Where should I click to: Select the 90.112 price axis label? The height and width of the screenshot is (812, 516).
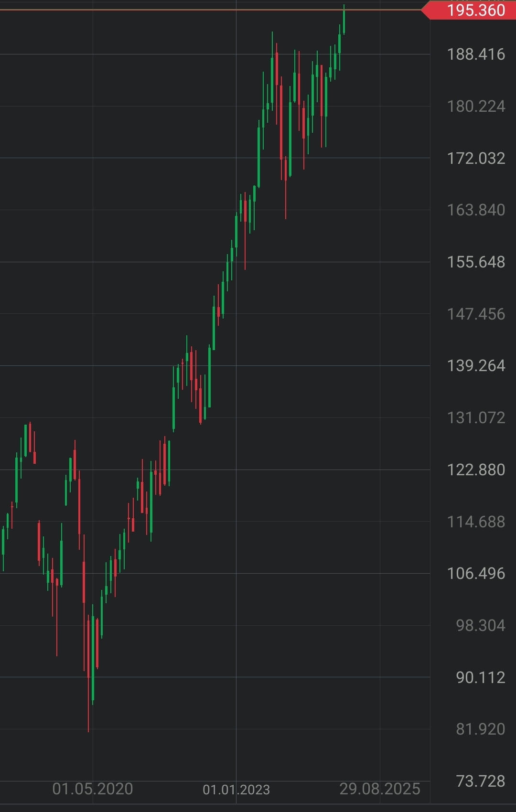click(x=480, y=677)
